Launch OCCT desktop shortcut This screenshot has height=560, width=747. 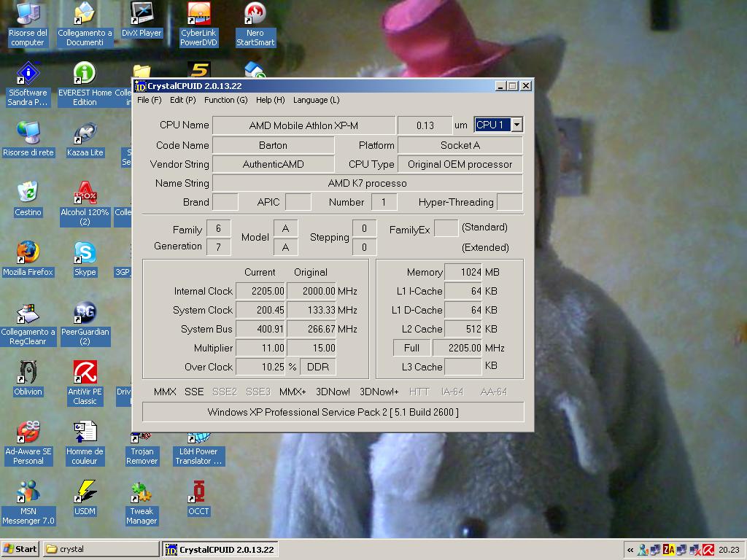pyautogui.click(x=198, y=498)
